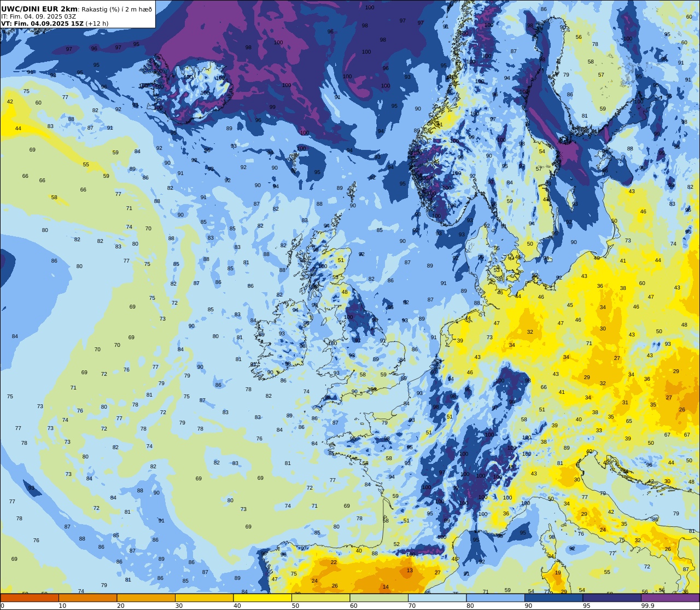Click the legend scale label '20'
The height and width of the screenshot is (610, 700).
click(x=120, y=606)
